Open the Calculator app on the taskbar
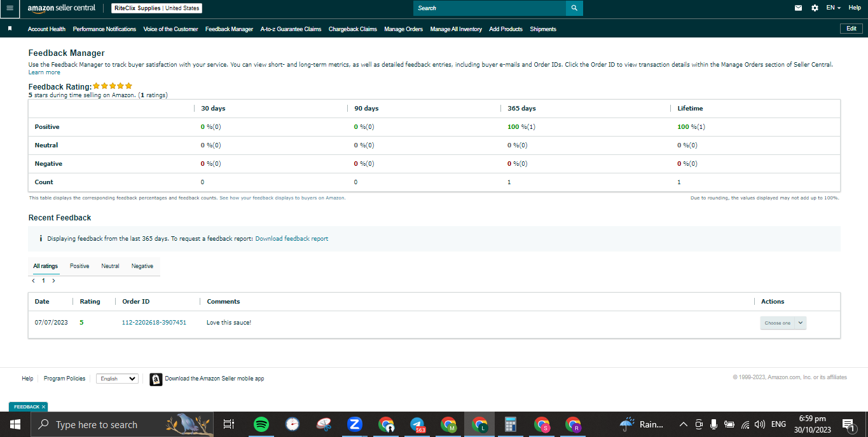868x437 pixels. [509, 424]
